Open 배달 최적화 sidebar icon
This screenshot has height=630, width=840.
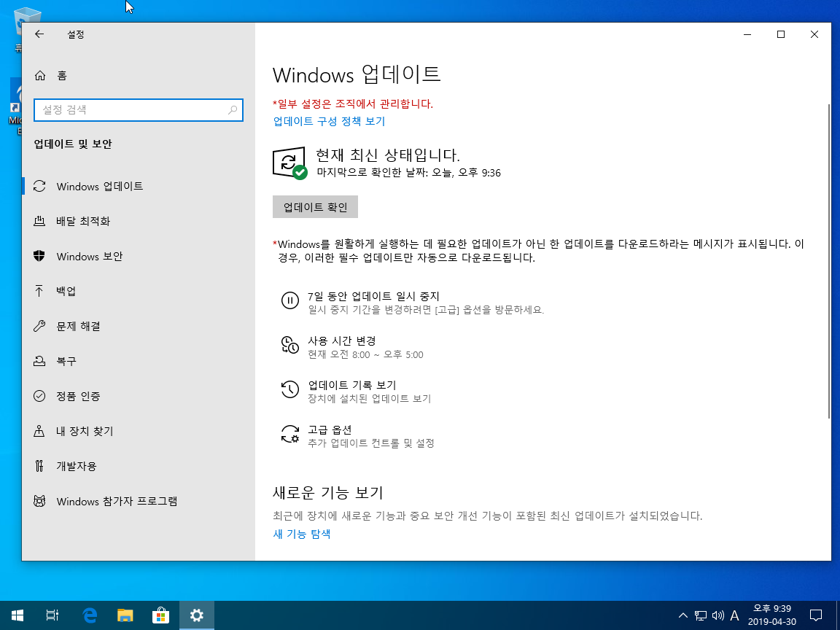39,221
